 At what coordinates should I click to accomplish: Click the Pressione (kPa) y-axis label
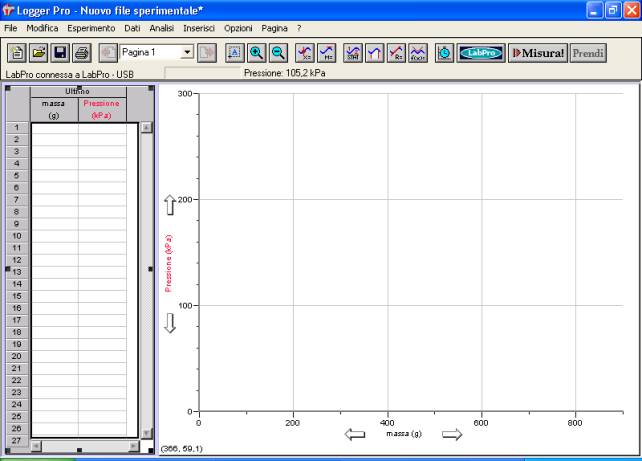click(x=168, y=263)
